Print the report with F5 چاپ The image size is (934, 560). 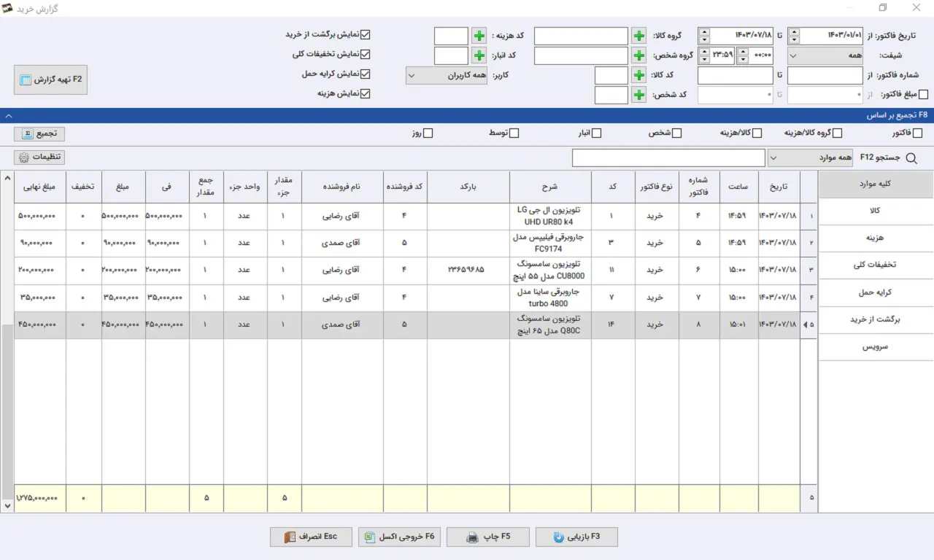[488, 537]
